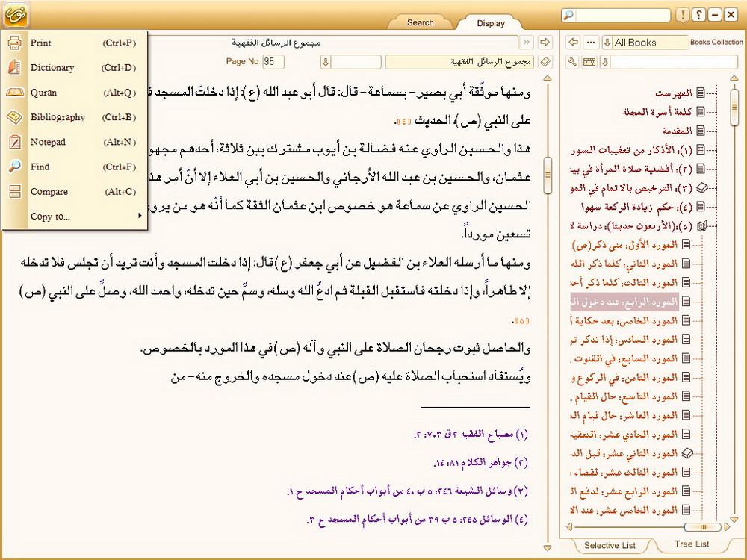Select Find menu entry
Screen dimensions: 747x560
[74, 167]
